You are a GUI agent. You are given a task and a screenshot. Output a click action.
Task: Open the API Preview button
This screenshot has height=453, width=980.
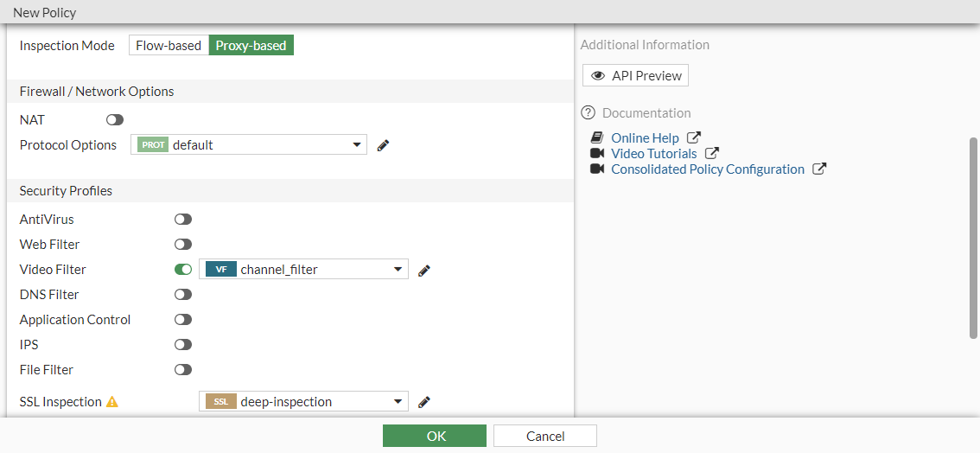635,76
